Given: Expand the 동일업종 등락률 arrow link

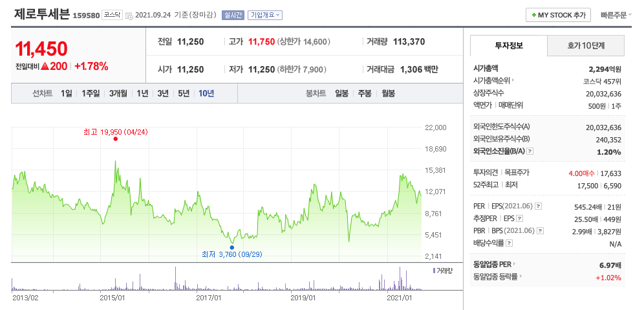Looking at the screenshot, I should click(521, 277).
